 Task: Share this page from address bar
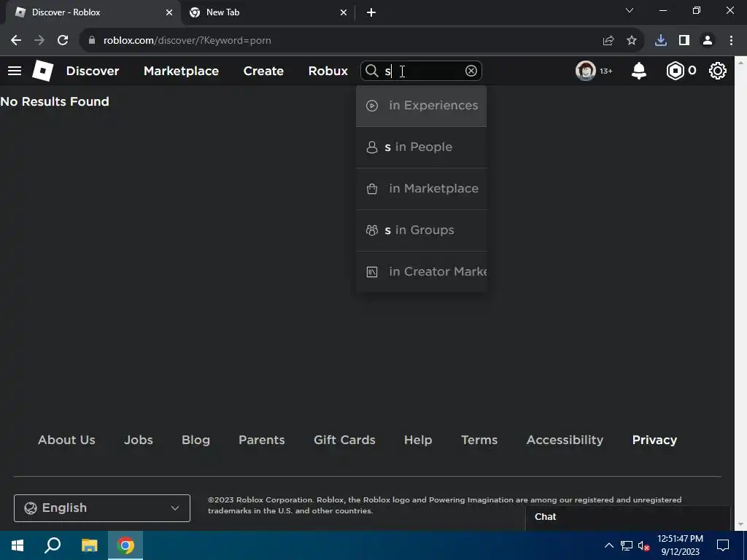[608, 41]
